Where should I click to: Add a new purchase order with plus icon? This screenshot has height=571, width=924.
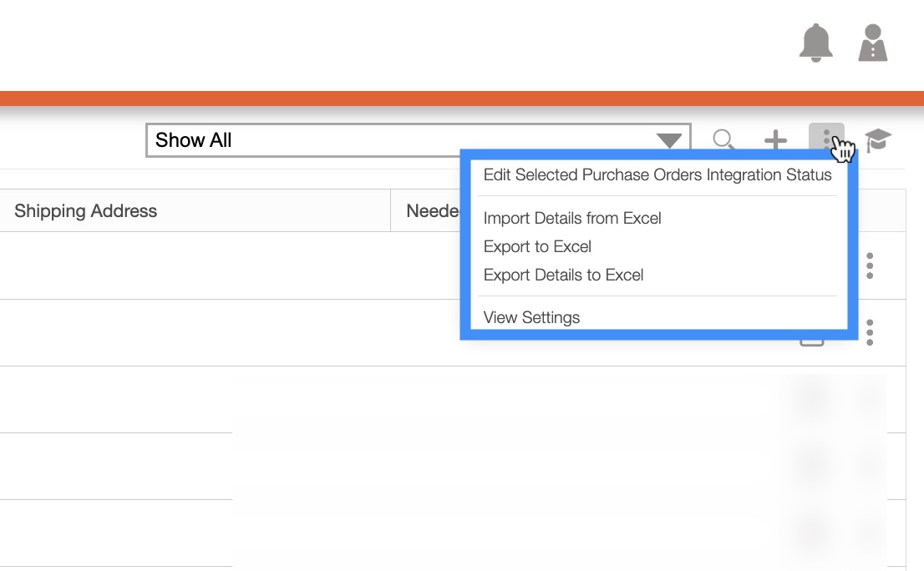[x=776, y=140]
